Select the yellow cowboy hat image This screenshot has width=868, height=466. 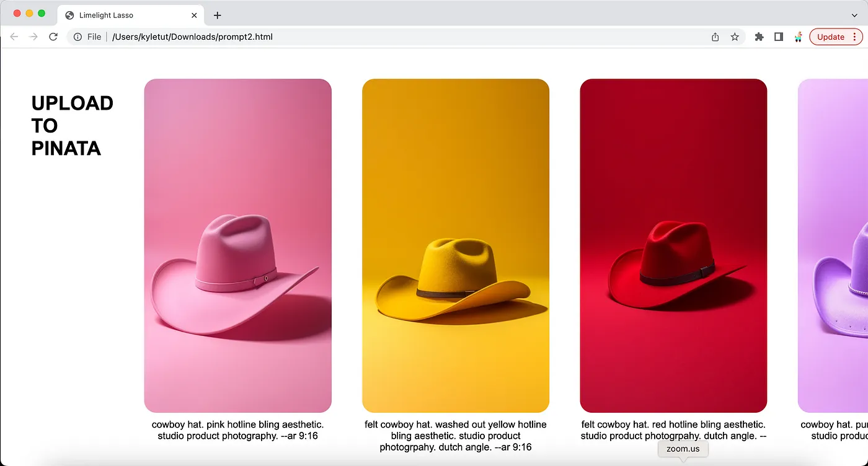click(x=456, y=245)
